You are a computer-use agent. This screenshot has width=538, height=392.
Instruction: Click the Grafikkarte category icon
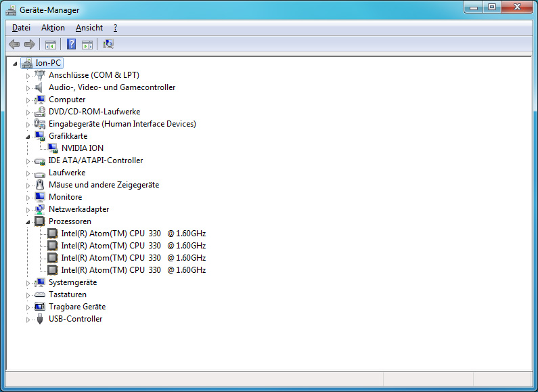(x=40, y=136)
